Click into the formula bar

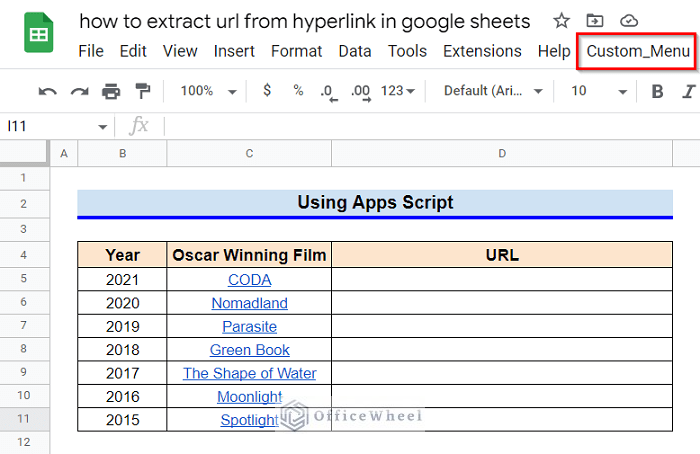431,126
